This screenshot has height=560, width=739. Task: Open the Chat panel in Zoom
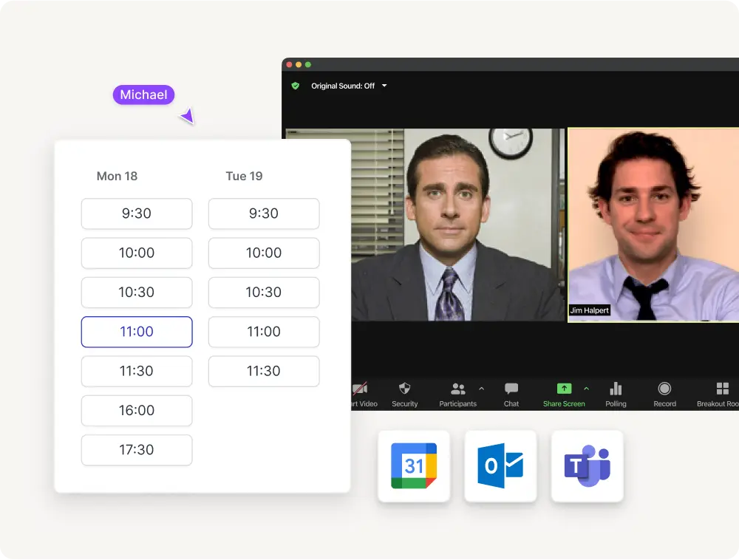point(511,395)
